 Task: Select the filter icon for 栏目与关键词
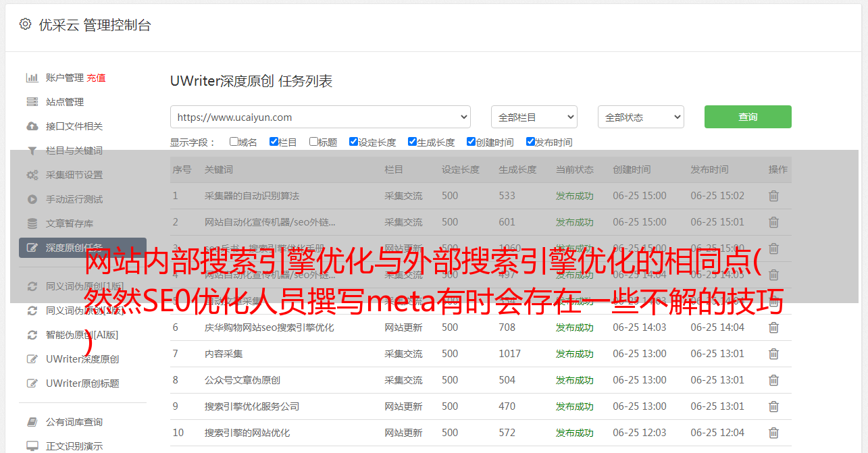32,151
